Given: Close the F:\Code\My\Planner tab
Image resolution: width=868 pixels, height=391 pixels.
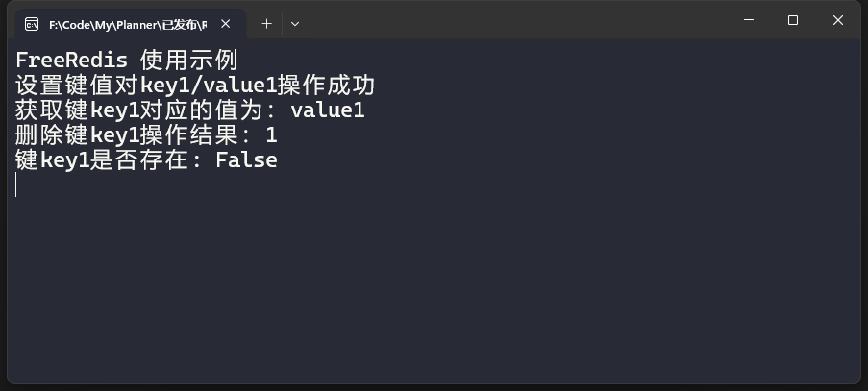Looking at the screenshot, I should [x=225, y=23].
